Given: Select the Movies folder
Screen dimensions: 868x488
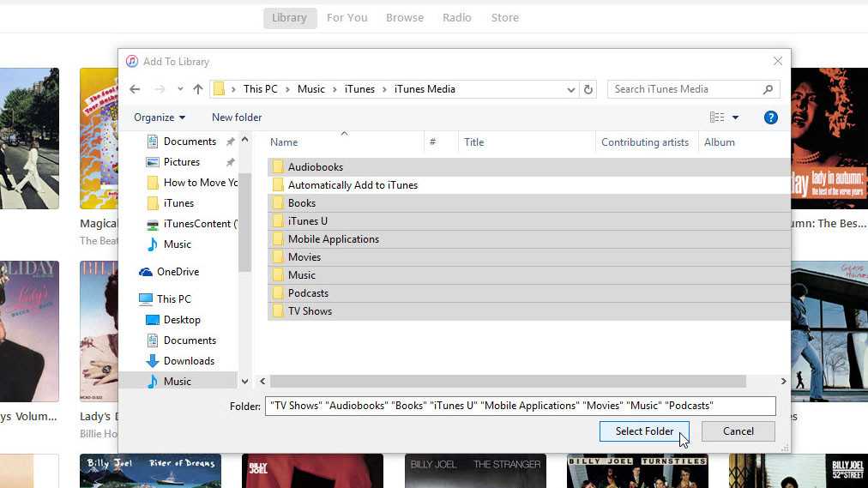Looking at the screenshot, I should 528,257.
